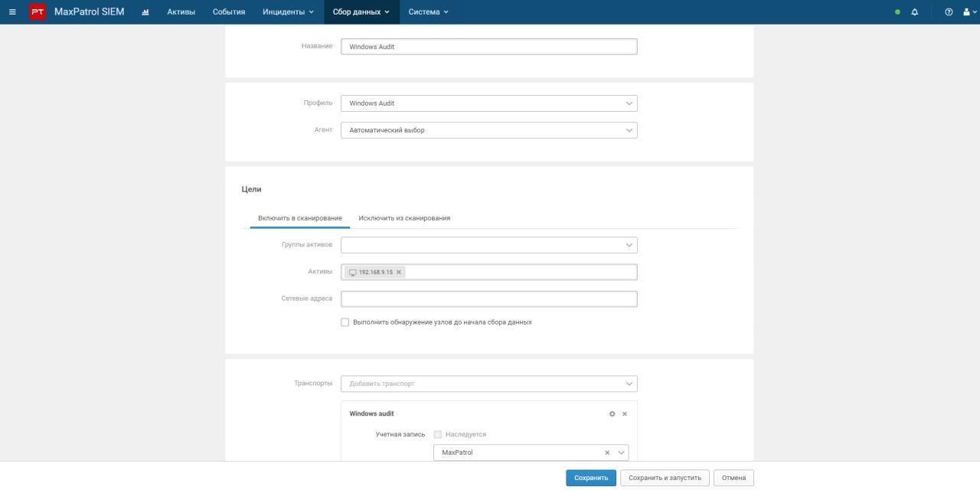Screen dimensions: 980x493
Task: Open the Система menu
Action: pos(428,12)
